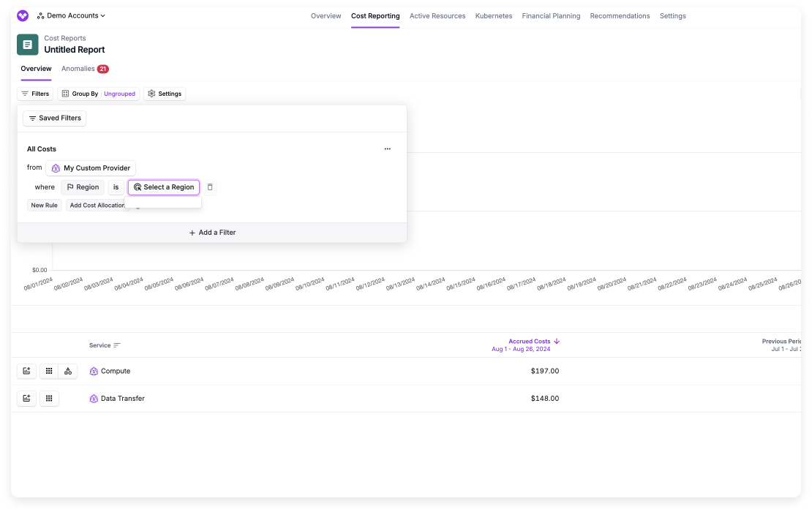Open the report Settings gear button
The height and width of the screenshot is (512, 812).
[x=165, y=94]
